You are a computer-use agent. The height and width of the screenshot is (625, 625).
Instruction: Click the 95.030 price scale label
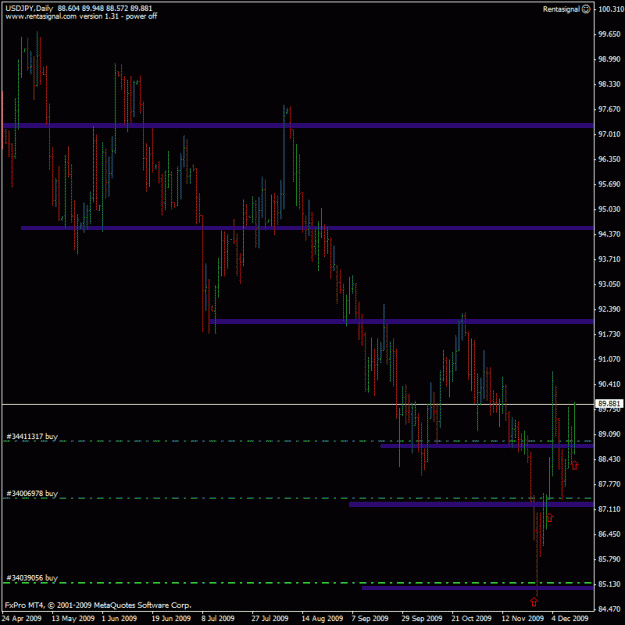[610, 209]
